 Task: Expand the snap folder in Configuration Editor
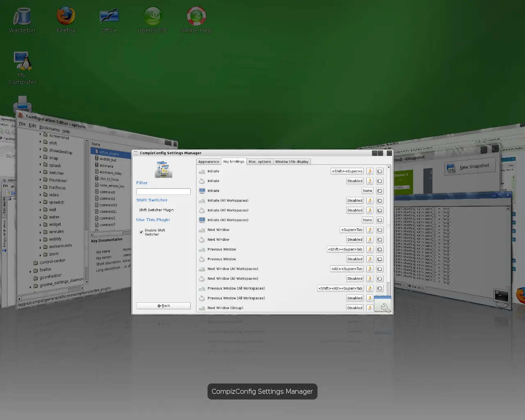[41, 157]
